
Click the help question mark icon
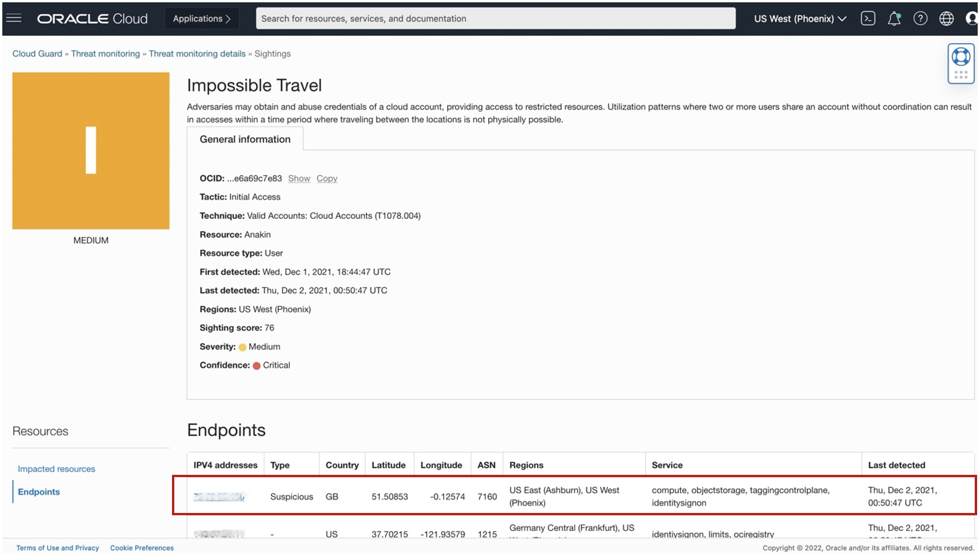[x=920, y=18]
